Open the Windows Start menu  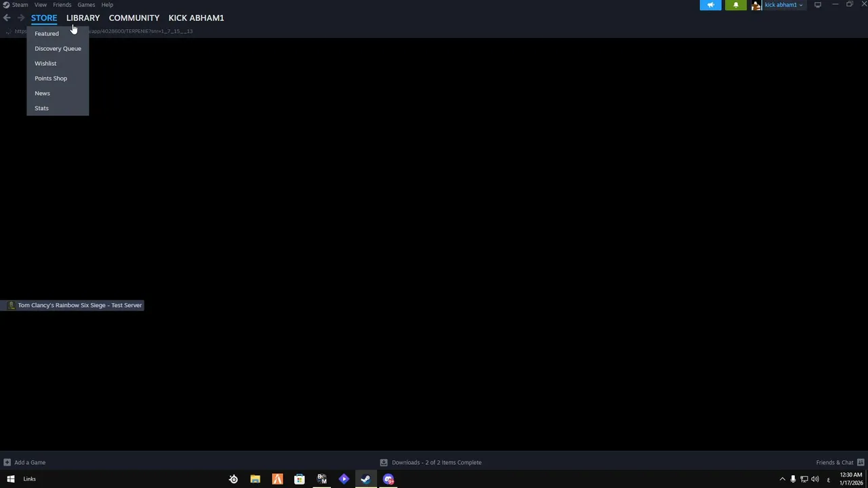pyautogui.click(x=11, y=479)
